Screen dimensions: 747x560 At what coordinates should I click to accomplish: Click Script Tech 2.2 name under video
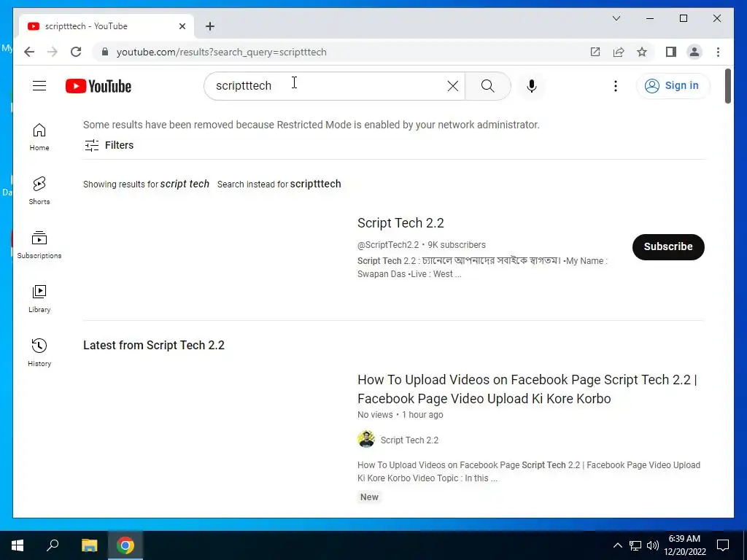point(409,440)
